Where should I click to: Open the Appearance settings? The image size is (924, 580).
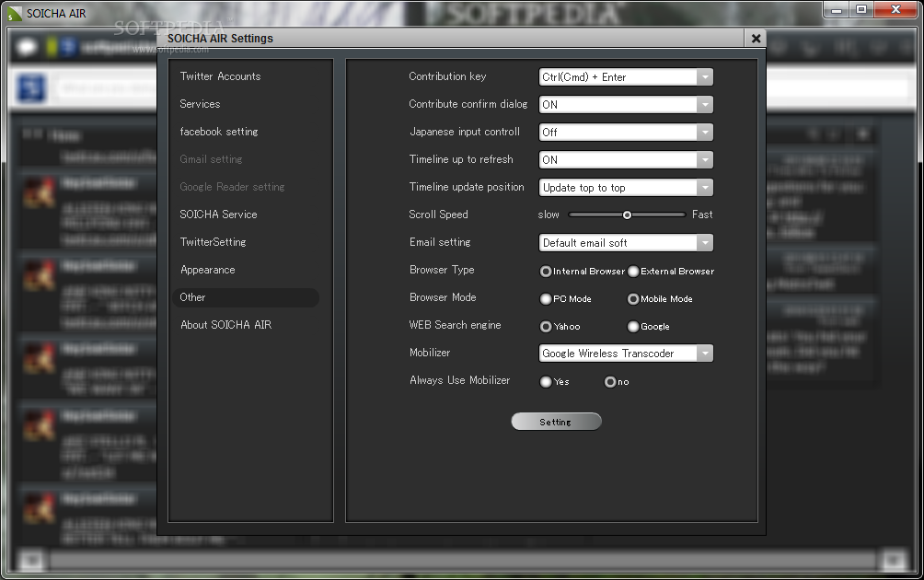207,270
